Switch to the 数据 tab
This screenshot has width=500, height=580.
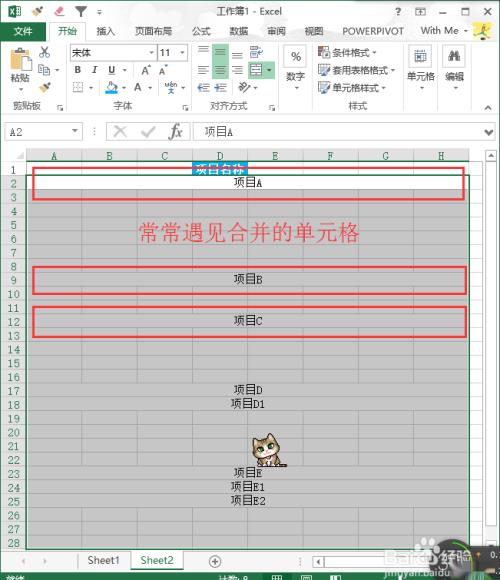click(239, 31)
